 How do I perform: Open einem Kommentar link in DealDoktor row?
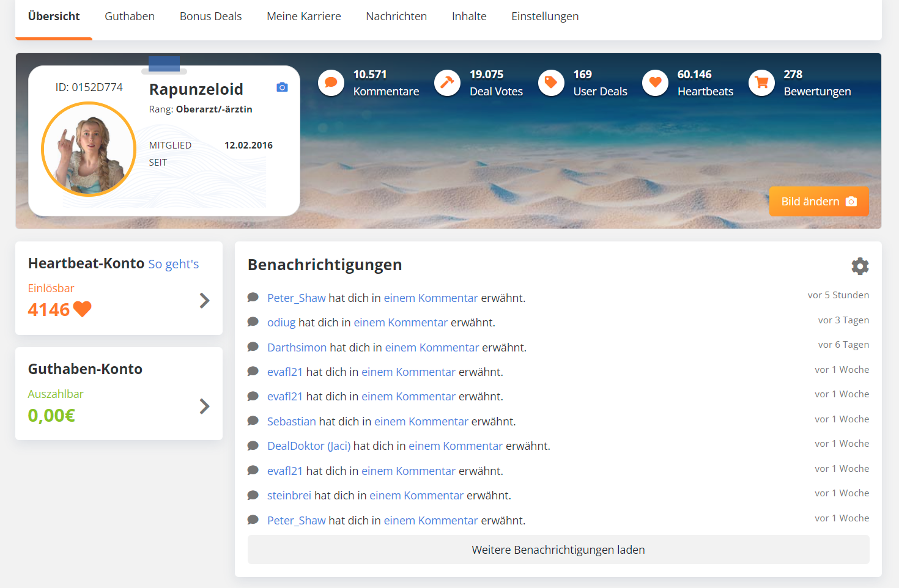[456, 446]
